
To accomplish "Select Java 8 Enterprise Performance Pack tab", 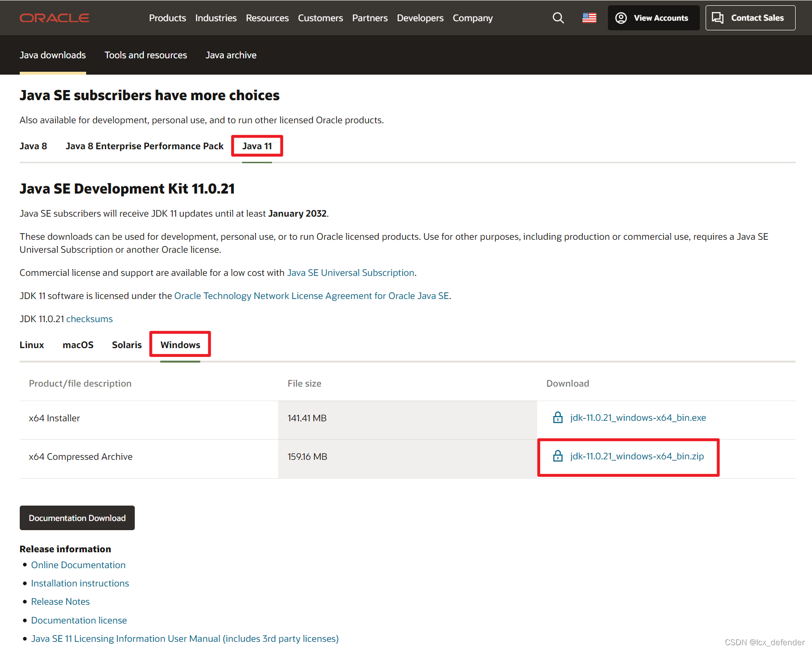I will click(x=144, y=146).
